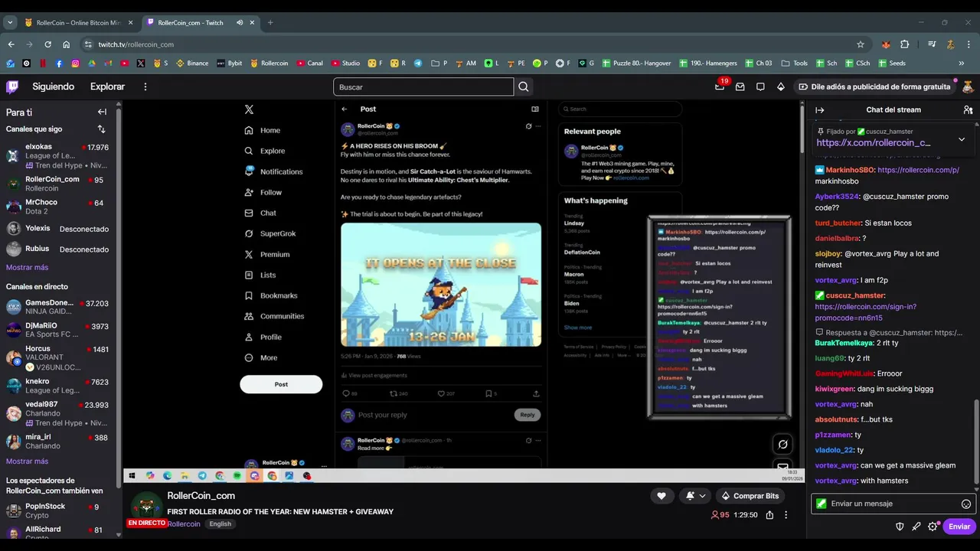Click the English tag

pos(220,524)
